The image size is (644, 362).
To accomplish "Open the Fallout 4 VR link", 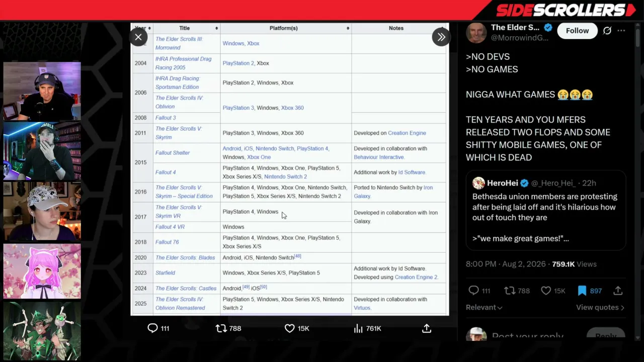I will tap(170, 227).
